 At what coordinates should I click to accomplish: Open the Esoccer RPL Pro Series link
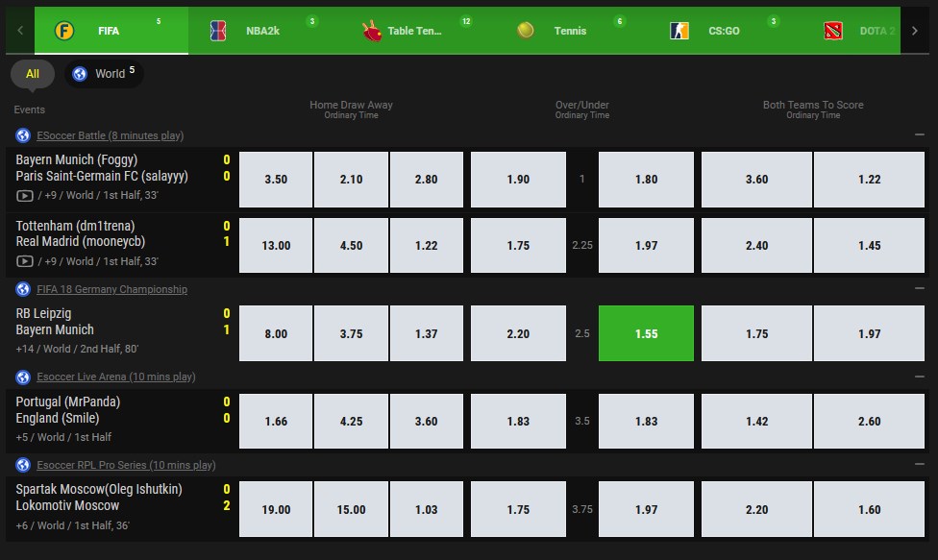(126, 465)
